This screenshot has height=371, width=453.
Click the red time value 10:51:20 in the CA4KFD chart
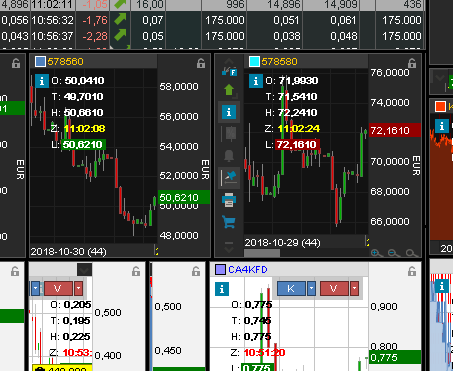(264, 353)
